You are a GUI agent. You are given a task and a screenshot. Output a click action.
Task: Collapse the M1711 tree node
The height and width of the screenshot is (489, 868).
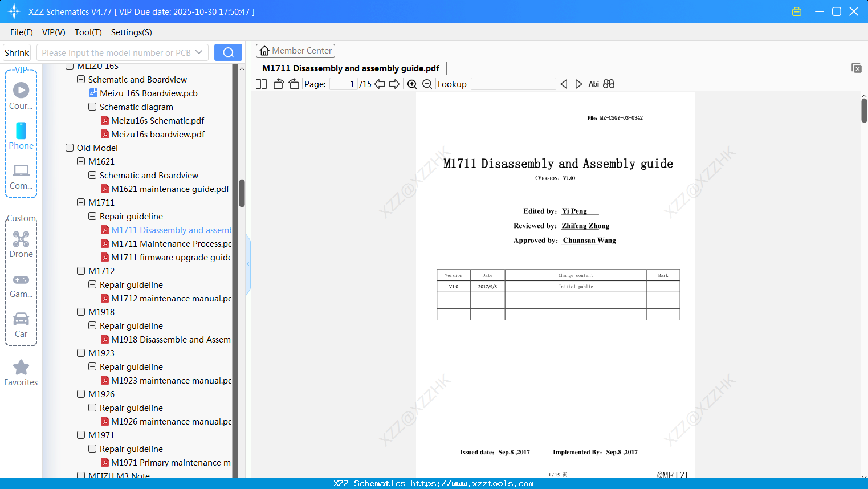pyautogui.click(x=81, y=202)
